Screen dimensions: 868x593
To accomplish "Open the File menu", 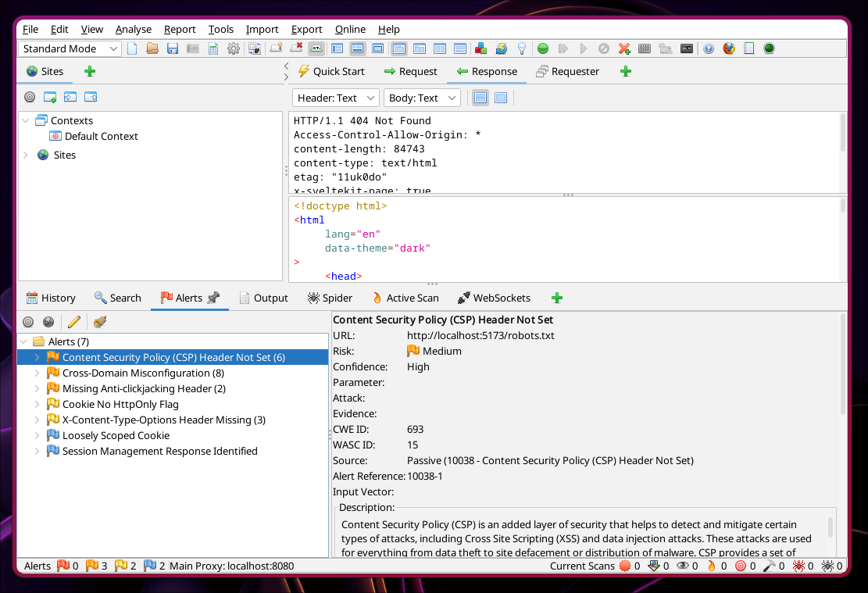I will 30,30.
